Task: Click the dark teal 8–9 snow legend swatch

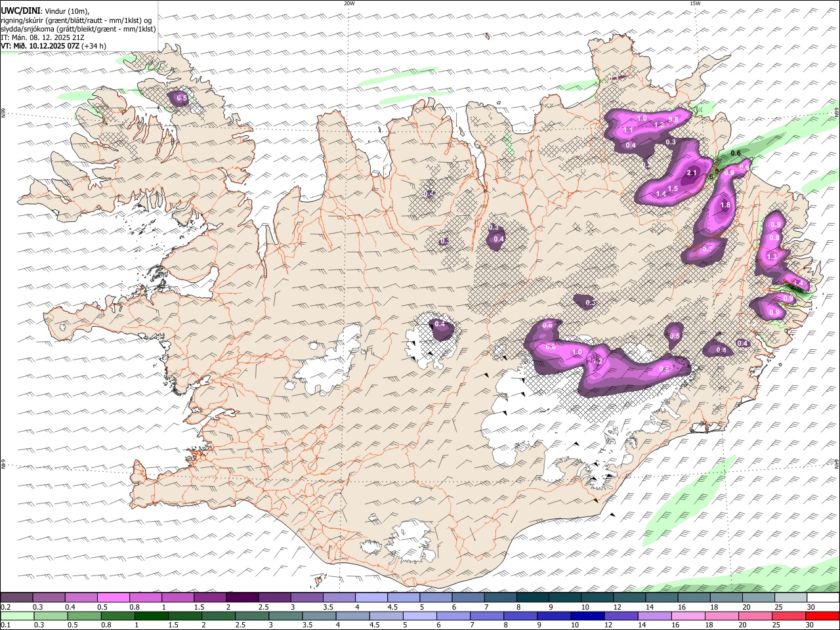Action: (x=532, y=598)
